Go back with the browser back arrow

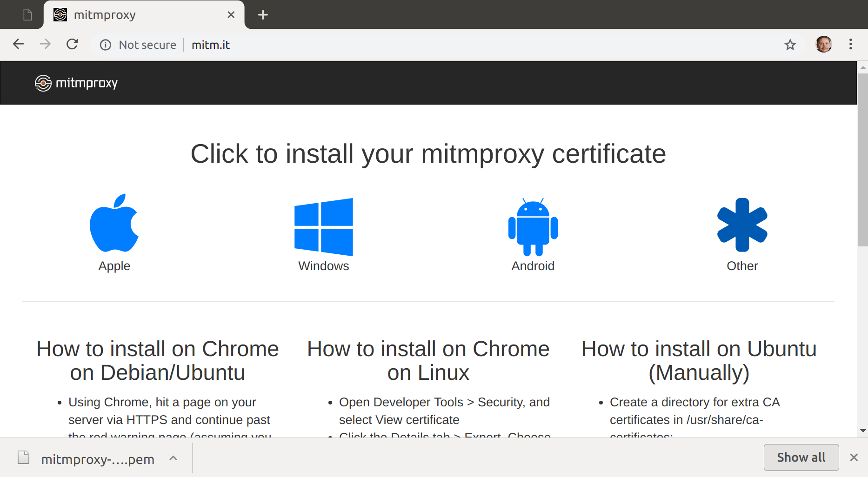coord(19,45)
